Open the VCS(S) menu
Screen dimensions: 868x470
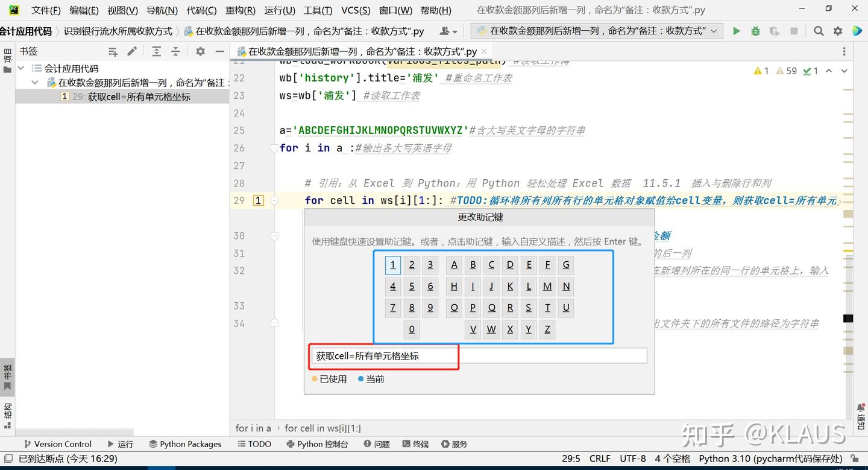[356, 10]
